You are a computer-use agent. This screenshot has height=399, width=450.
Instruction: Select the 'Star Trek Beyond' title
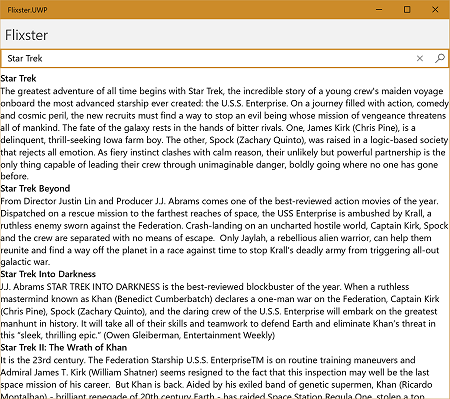pyautogui.click(x=35, y=189)
